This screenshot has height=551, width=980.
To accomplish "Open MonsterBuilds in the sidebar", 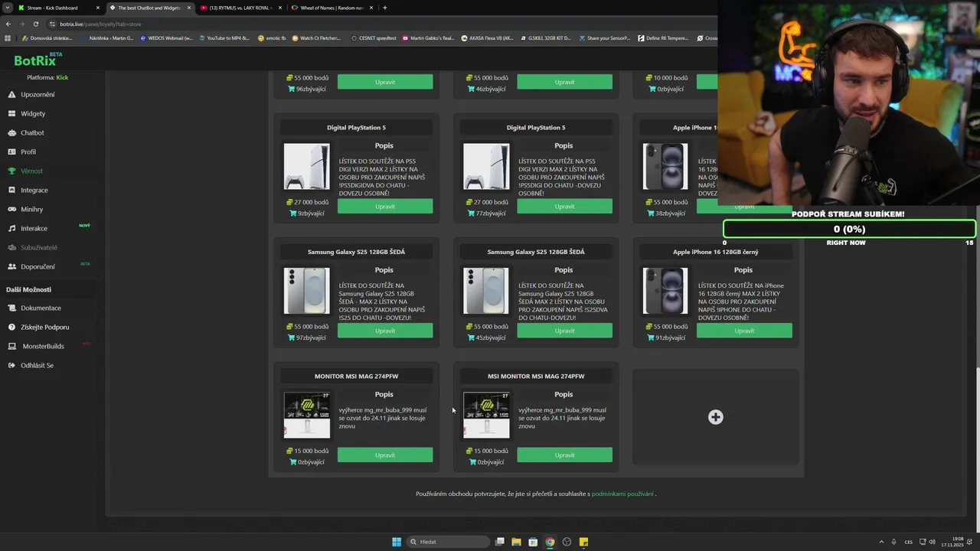I will pyautogui.click(x=43, y=347).
